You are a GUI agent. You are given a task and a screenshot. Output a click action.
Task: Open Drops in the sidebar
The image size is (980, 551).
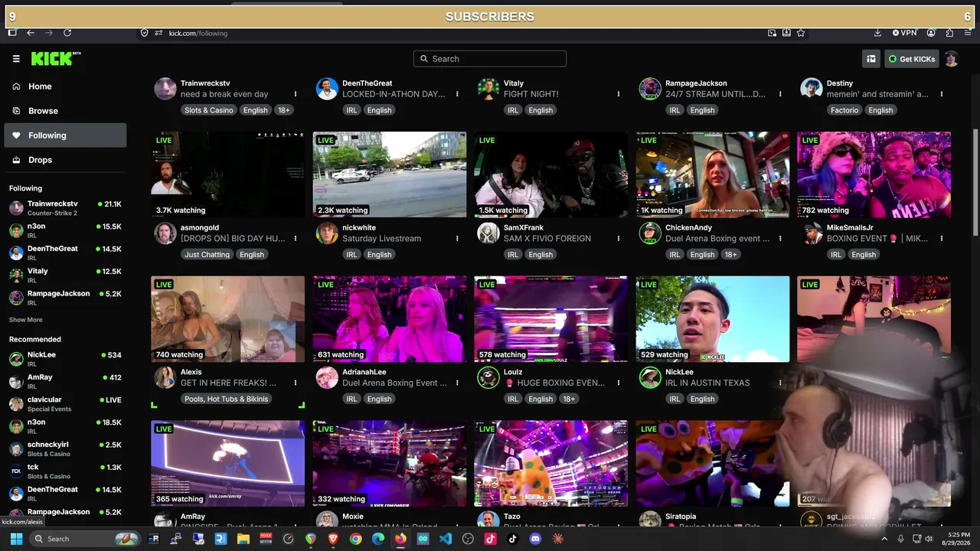click(66, 160)
